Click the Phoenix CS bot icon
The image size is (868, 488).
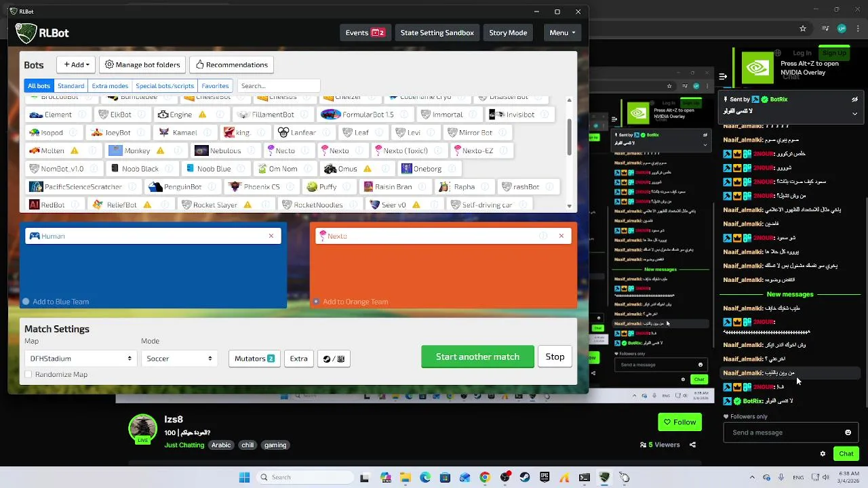tap(235, 186)
